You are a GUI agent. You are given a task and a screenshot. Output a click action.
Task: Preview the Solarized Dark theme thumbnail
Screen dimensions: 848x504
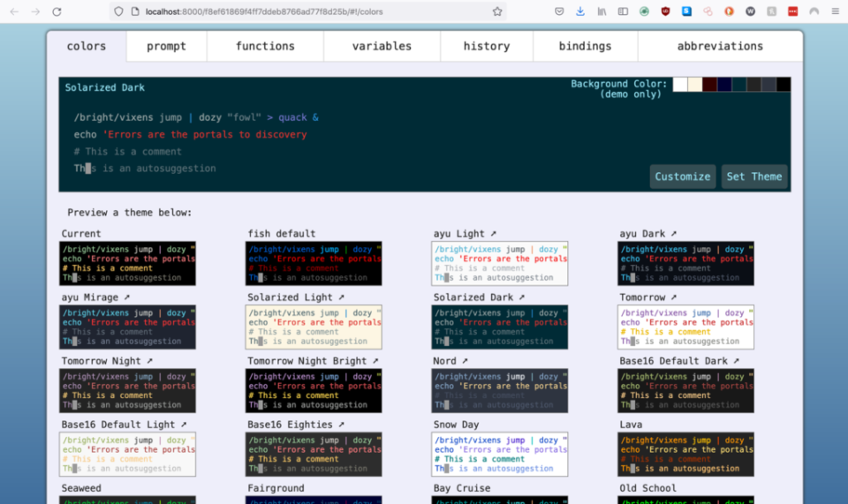(x=500, y=327)
